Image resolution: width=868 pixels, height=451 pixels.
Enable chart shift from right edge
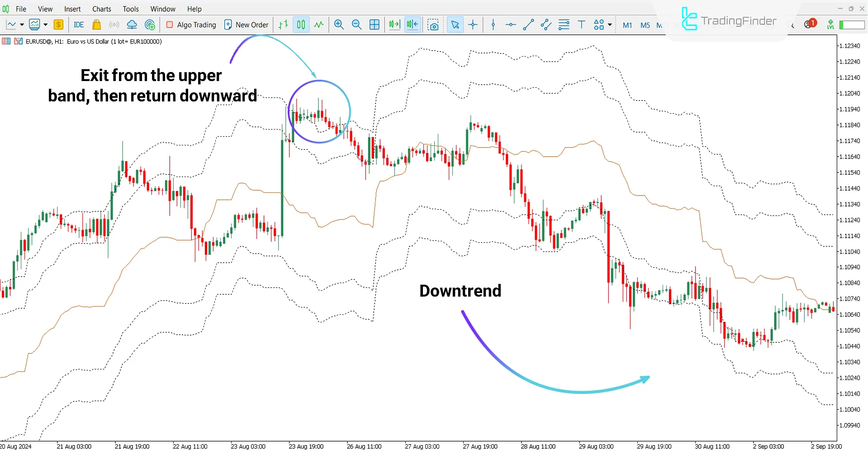click(412, 24)
